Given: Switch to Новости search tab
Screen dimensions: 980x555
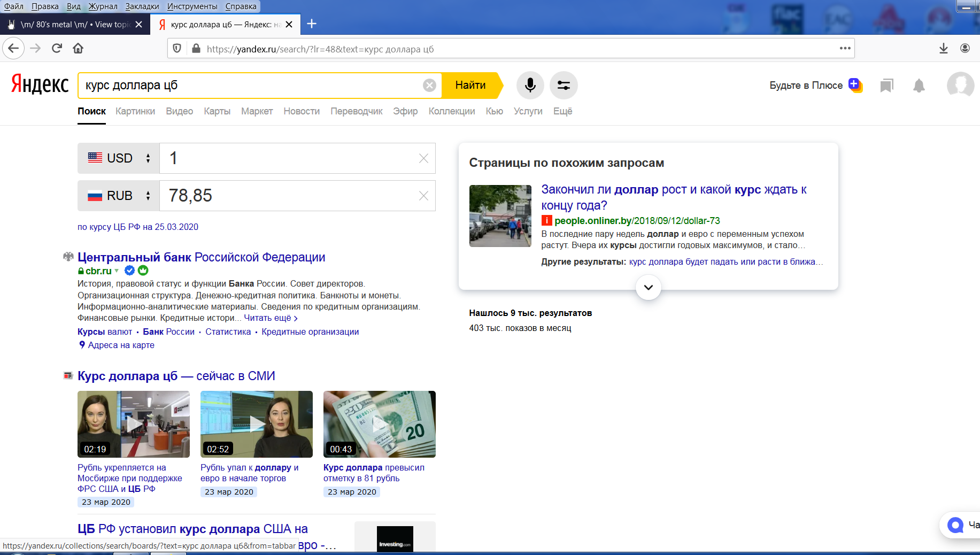Looking at the screenshot, I should (302, 111).
